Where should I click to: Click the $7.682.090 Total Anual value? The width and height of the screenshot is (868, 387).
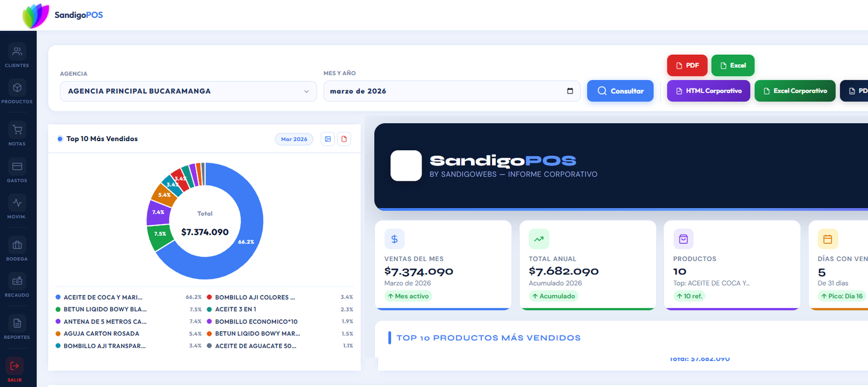click(564, 271)
